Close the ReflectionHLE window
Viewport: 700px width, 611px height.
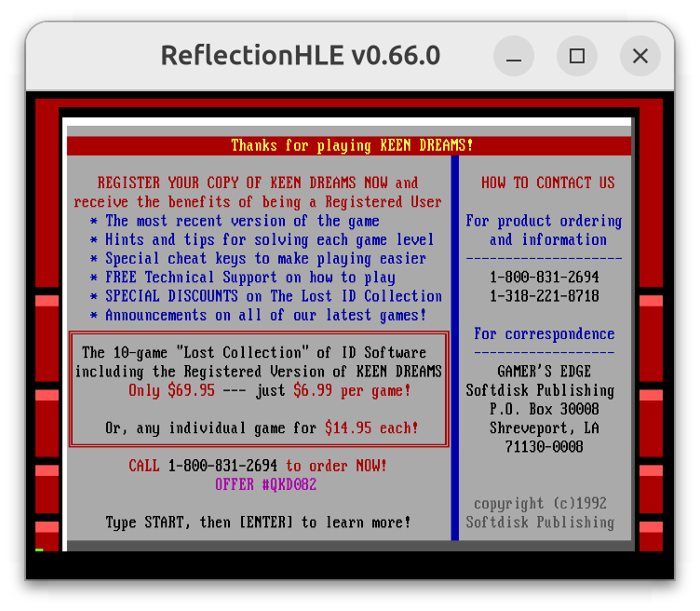(x=640, y=56)
